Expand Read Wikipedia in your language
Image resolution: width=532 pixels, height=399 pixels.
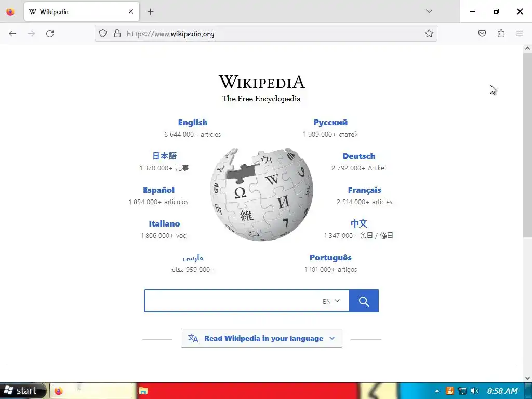pyautogui.click(x=262, y=338)
